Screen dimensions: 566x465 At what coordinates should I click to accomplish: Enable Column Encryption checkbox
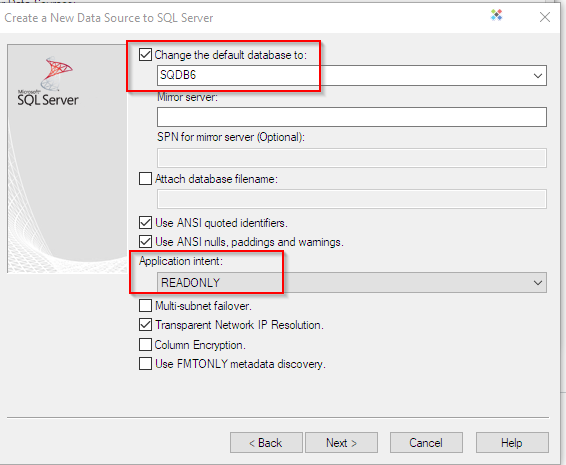coord(145,345)
